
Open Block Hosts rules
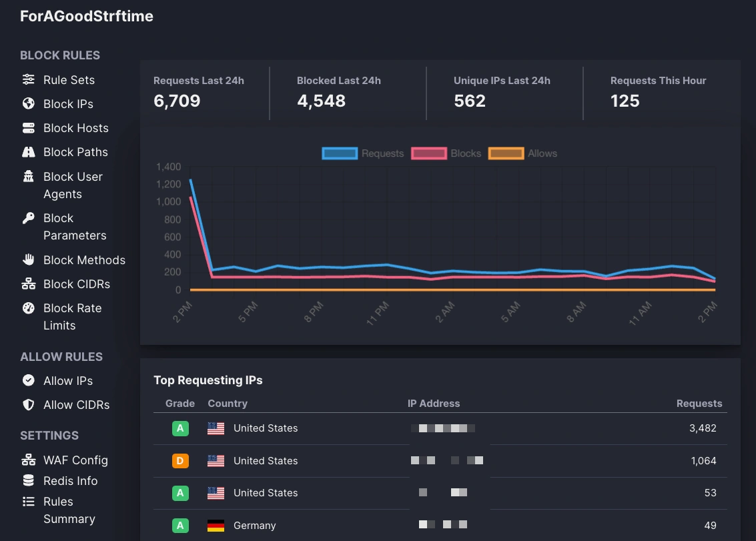pyautogui.click(x=75, y=128)
